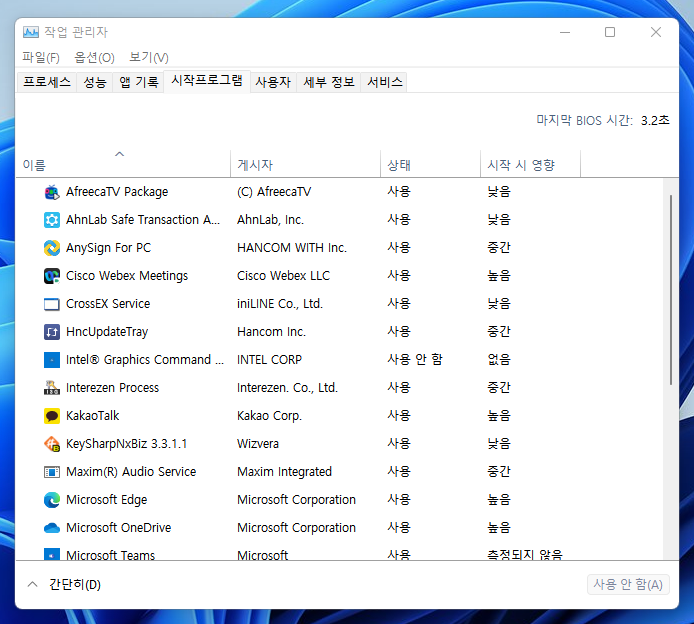Image resolution: width=694 pixels, height=624 pixels.
Task: Switch to the 프로세스 tab
Action: click(47, 82)
